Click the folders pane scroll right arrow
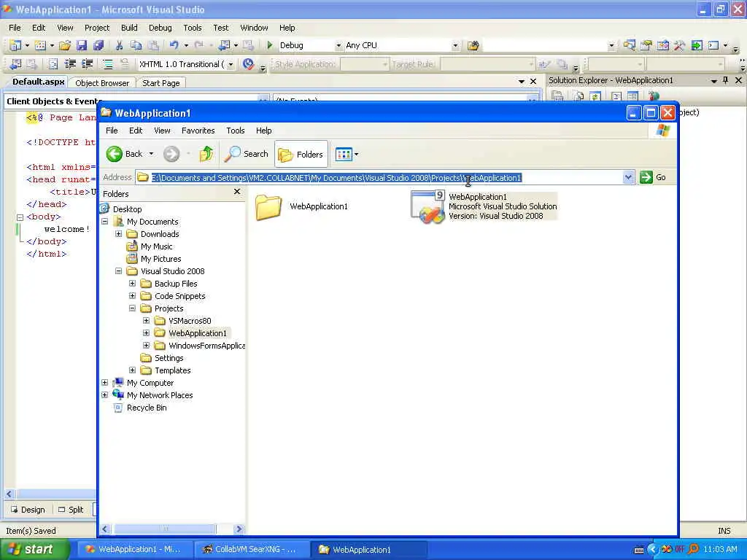This screenshot has height=560, width=747. tap(239, 529)
